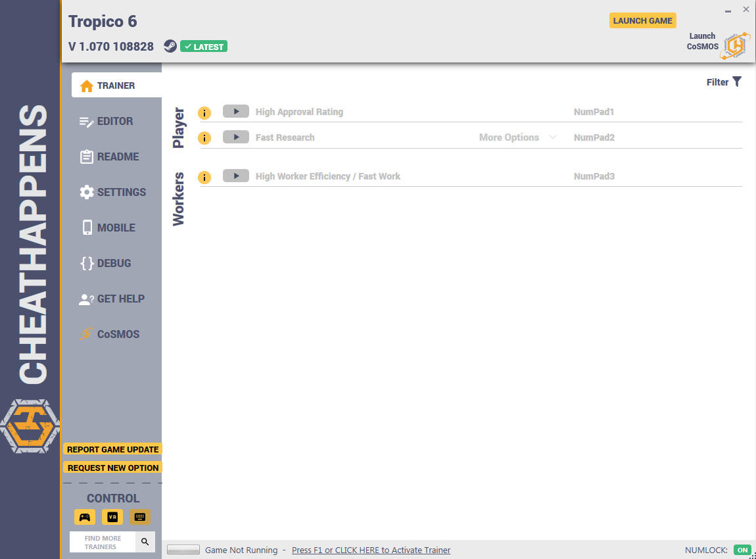Expand More Options for Fast Research

517,137
